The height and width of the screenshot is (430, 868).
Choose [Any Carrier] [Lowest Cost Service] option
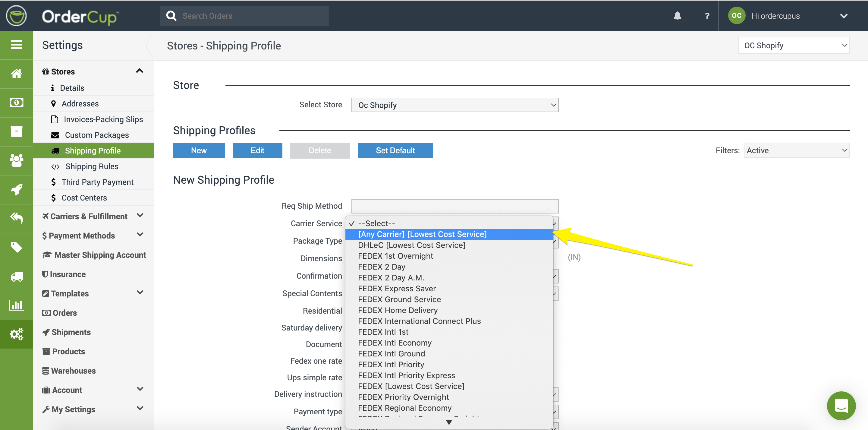422,234
